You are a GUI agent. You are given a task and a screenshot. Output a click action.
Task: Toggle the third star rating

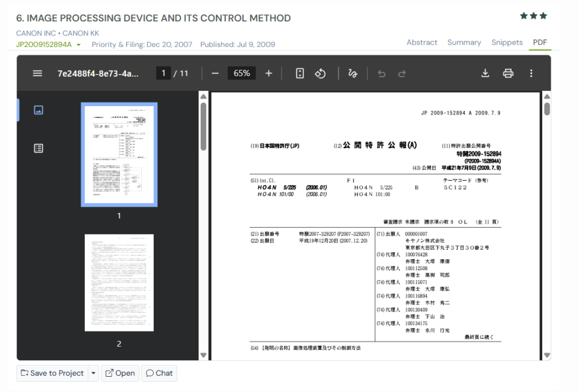(543, 16)
